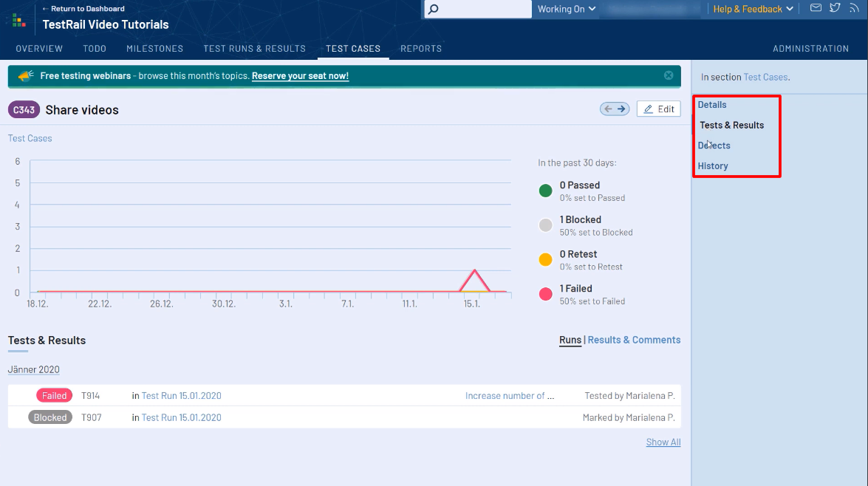The width and height of the screenshot is (868, 486).
Task: Go to previous test case arrow
Action: [x=608, y=109]
